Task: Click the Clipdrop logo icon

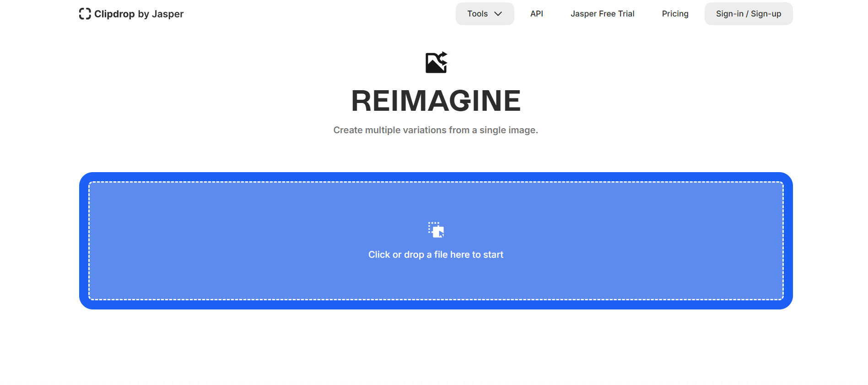Action: tap(85, 14)
